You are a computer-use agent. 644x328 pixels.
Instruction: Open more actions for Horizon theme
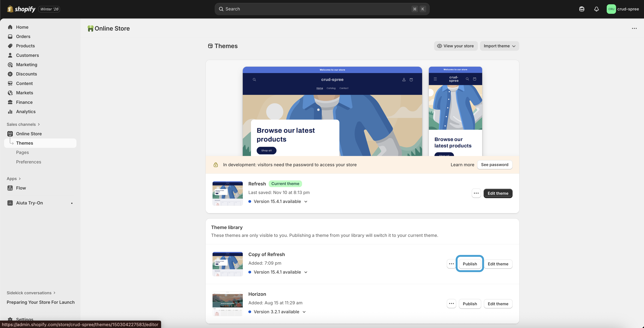[x=451, y=304]
